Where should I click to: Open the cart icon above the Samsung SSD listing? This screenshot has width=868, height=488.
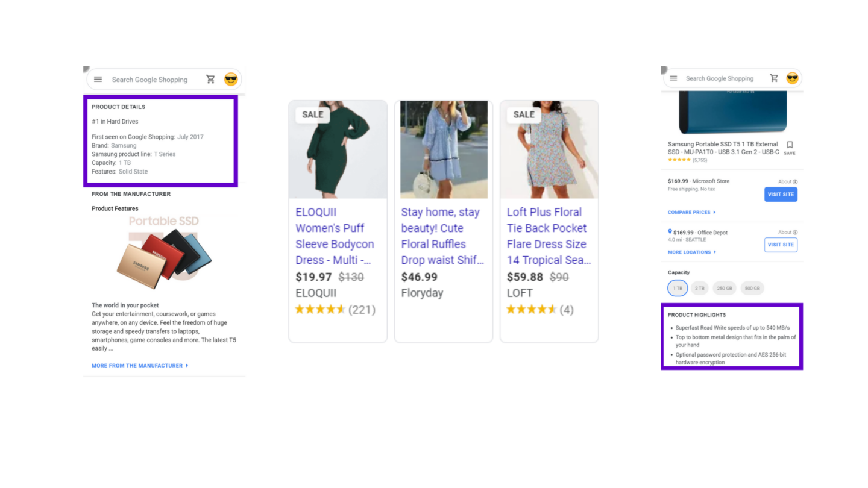774,78
